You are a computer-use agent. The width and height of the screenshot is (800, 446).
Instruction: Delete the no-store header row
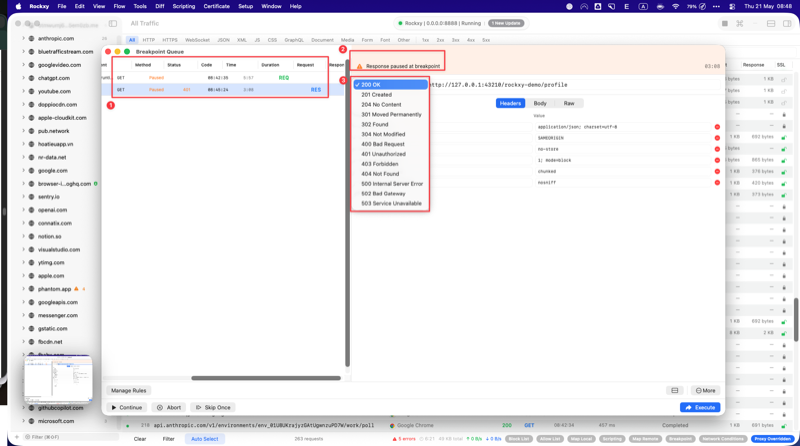coord(717,149)
